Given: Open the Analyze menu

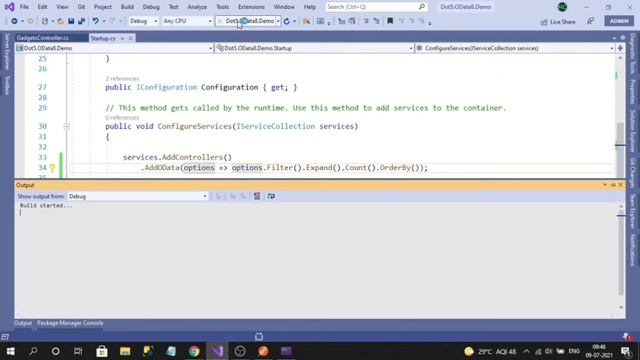Looking at the screenshot, I should coord(197,7).
